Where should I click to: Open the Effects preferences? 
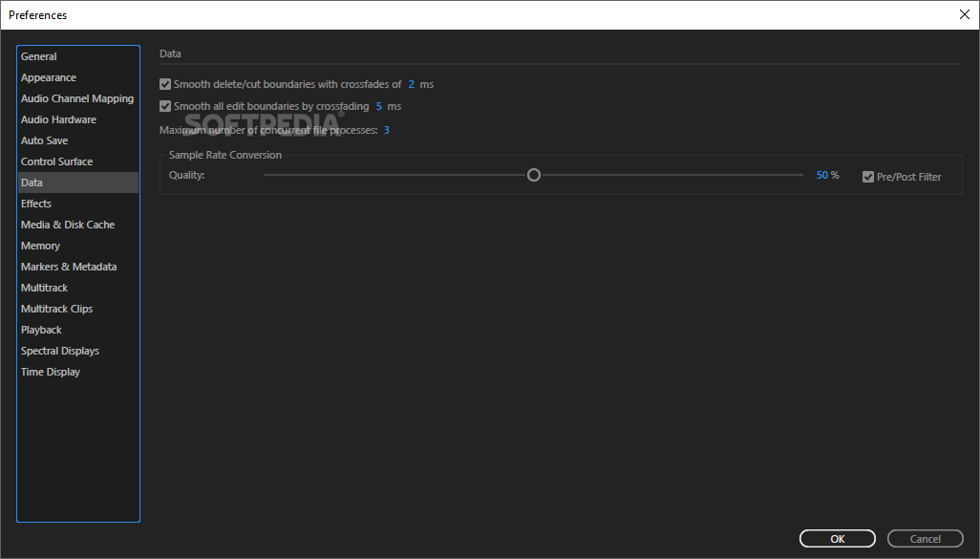coord(78,204)
